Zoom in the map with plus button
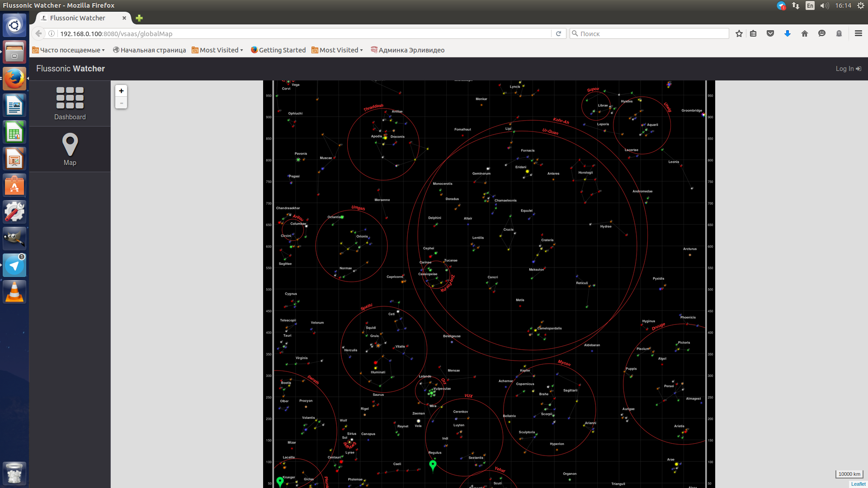The width and height of the screenshot is (868, 488). [121, 91]
